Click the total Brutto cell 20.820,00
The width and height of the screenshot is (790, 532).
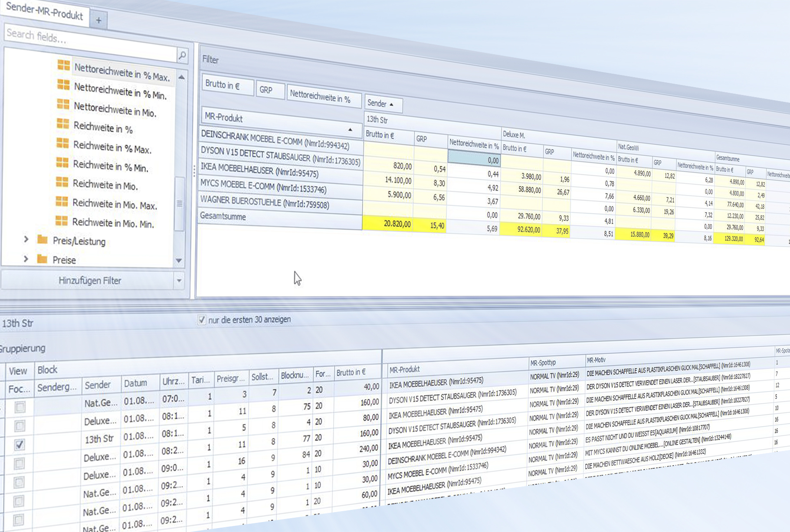387,224
